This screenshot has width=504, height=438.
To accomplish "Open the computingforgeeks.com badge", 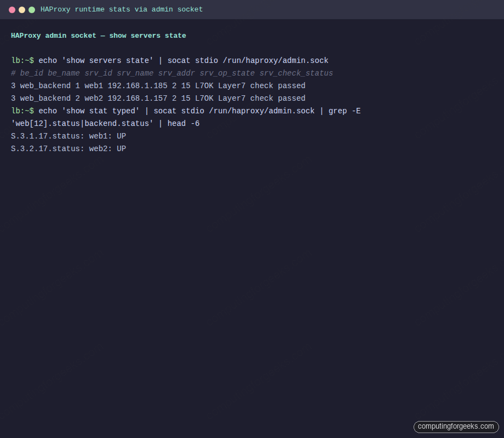I will click(456, 427).
